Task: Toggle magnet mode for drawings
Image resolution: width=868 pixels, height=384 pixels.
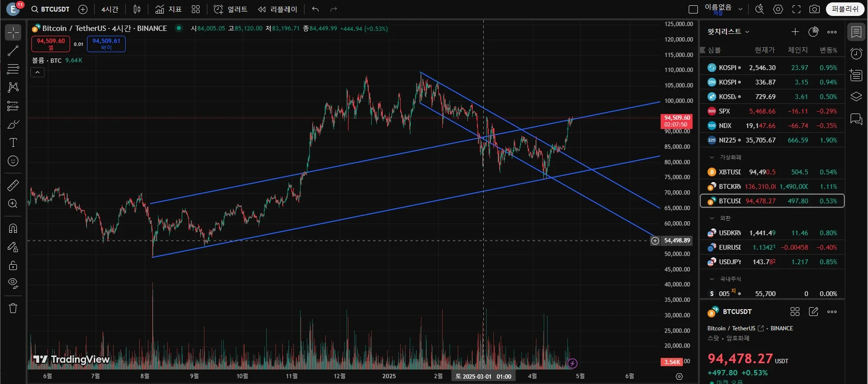Action: tap(13, 228)
